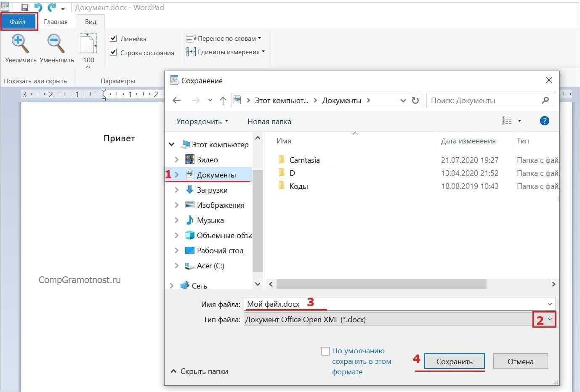Viewport: 580px width, 392px height.
Task: Click the Сохранить button
Action: pyautogui.click(x=454, y=361)
